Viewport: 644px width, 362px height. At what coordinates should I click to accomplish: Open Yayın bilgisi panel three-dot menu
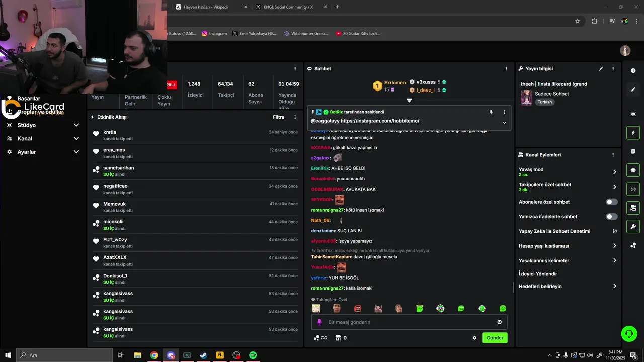tap(613, 69)
